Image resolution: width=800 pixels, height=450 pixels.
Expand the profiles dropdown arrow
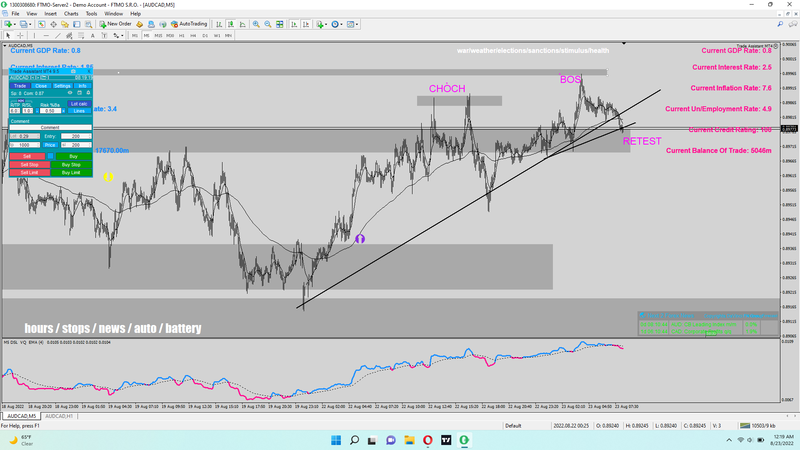[x=30, y=24]
